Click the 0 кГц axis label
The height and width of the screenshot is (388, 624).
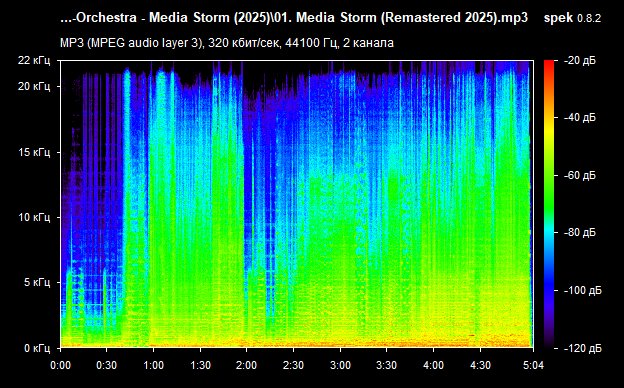coord(37,348)
